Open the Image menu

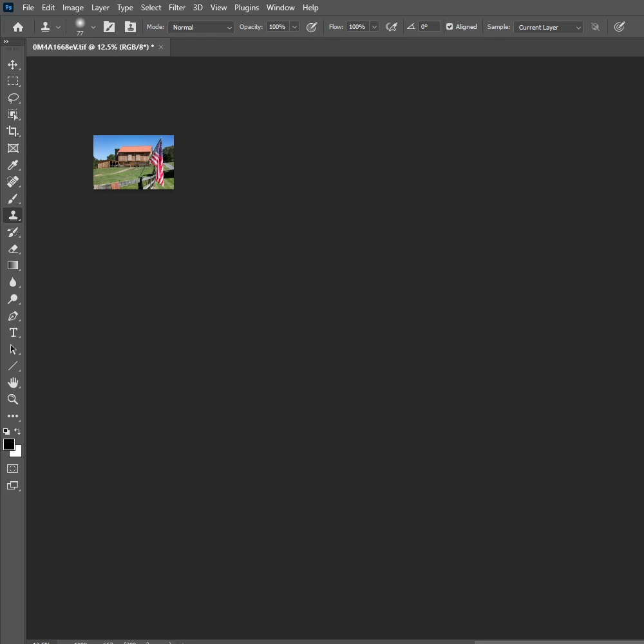point(73,7)
